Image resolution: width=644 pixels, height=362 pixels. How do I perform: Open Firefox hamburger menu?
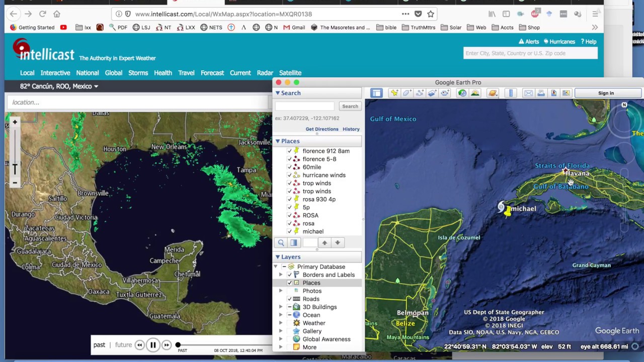coord(595,14)
